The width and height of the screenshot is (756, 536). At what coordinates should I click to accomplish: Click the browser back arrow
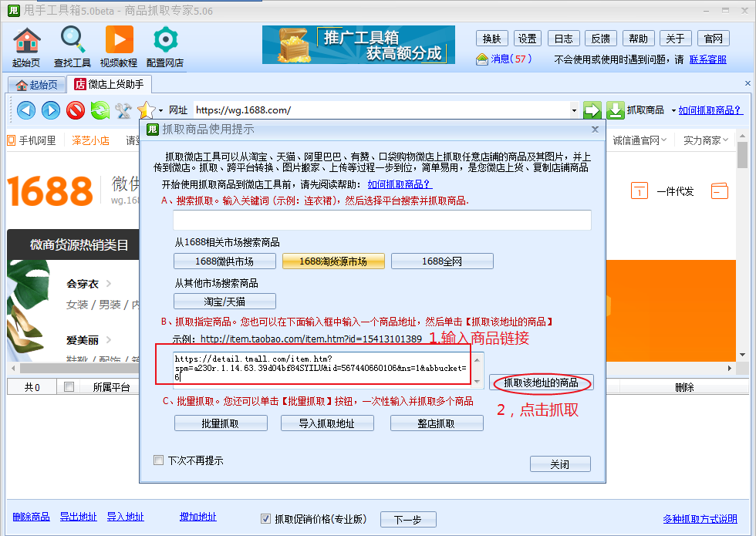pyautogui.click(x=26, y=110)
